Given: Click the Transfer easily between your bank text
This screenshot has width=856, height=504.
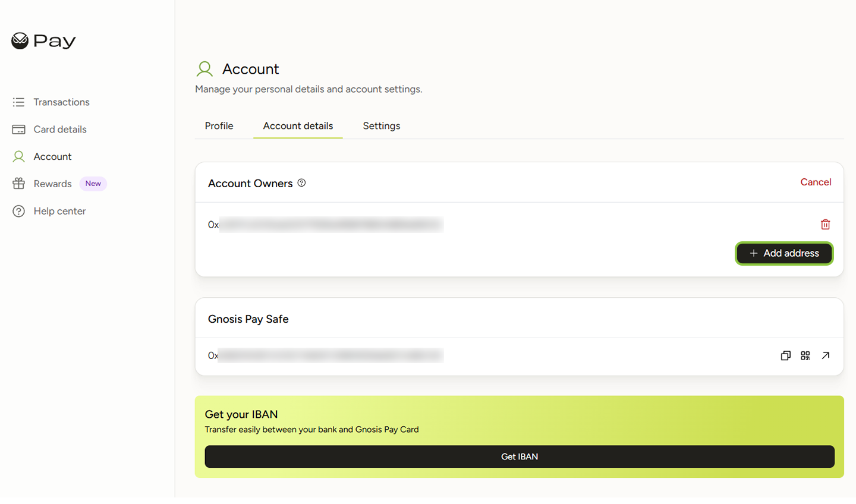Looking at the screenshot, I should click(x=311, y=430).
